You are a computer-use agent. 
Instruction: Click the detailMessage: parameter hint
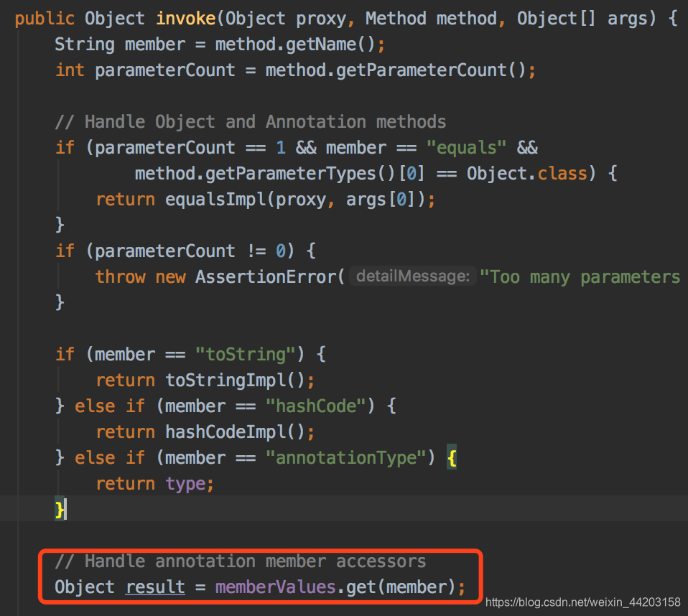point(412,276)
